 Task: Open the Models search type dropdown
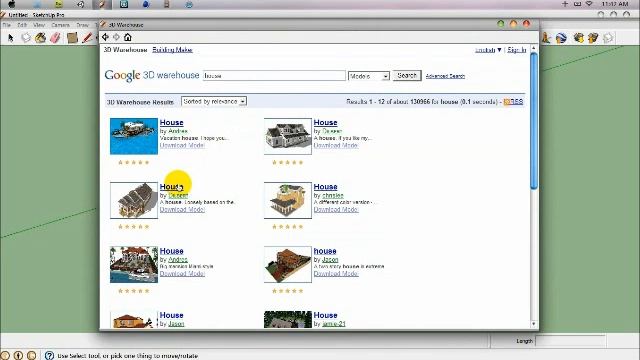(369, 76)
